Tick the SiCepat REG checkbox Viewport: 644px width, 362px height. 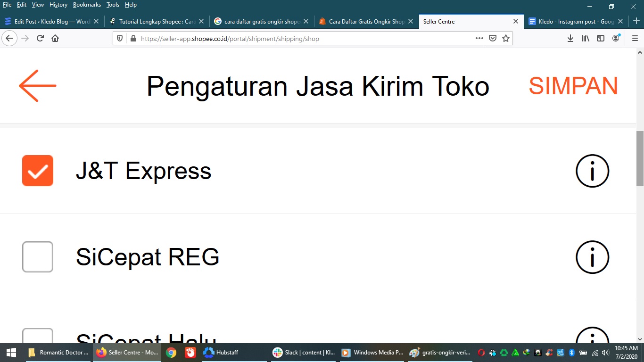click(x=38, y=257)
